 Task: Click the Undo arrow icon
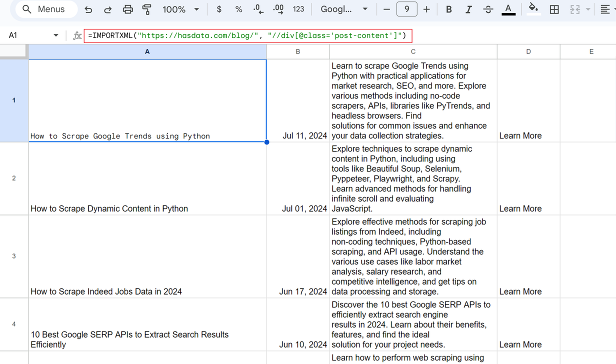tap(88, 9)
